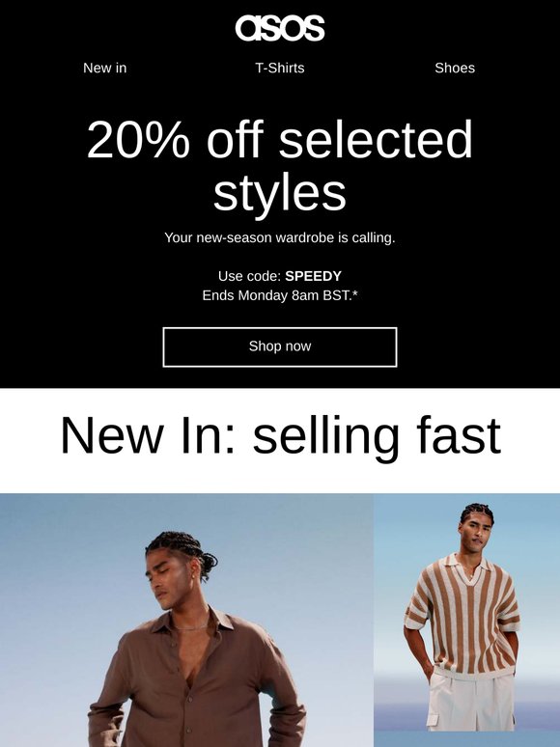Go to the T-Shirts category link
560x747 pixels.
[x=280, y=69]
